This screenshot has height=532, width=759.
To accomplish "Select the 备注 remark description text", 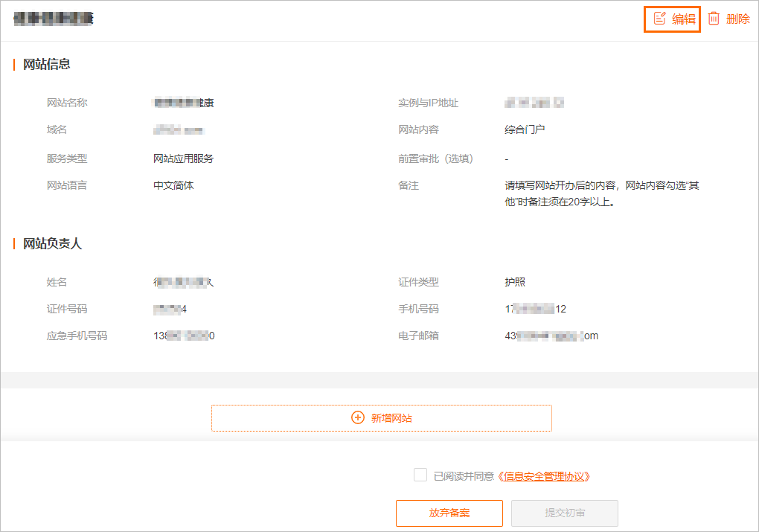I will click(x=601, y=193).
